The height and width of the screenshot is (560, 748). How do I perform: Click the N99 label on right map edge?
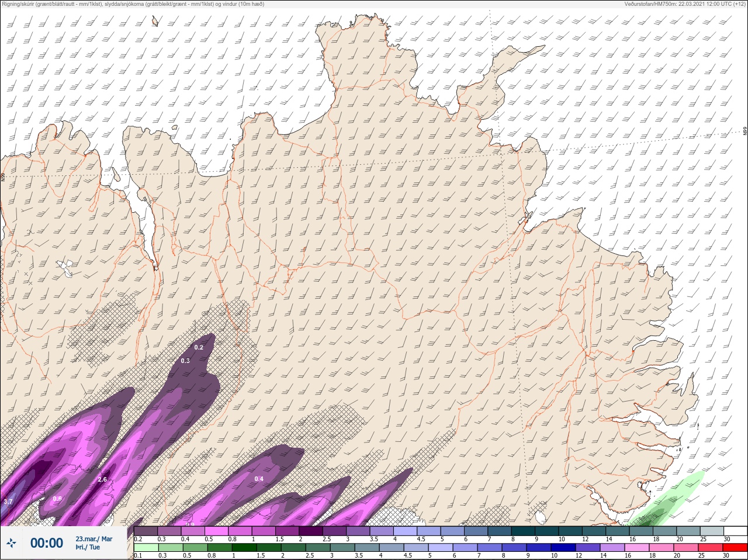745,132
